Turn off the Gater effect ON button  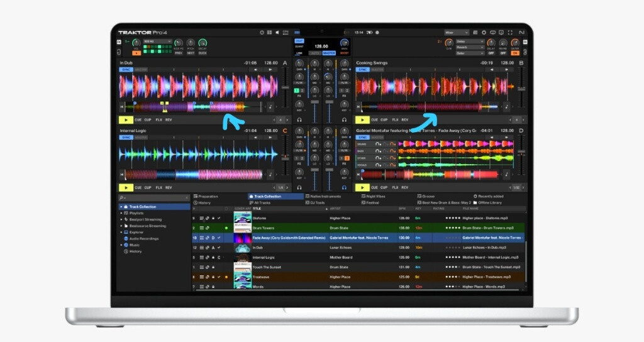tap(515, 53)
